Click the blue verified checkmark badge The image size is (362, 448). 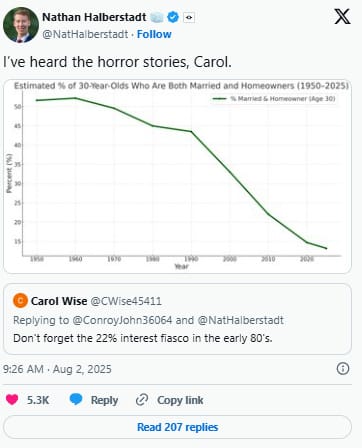coord(173,17)
